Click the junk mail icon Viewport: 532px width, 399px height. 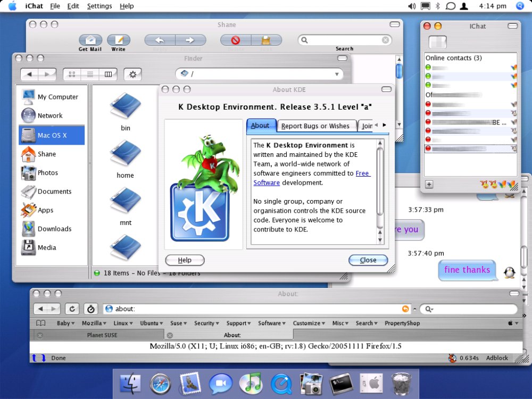click(x=267, y=40)
